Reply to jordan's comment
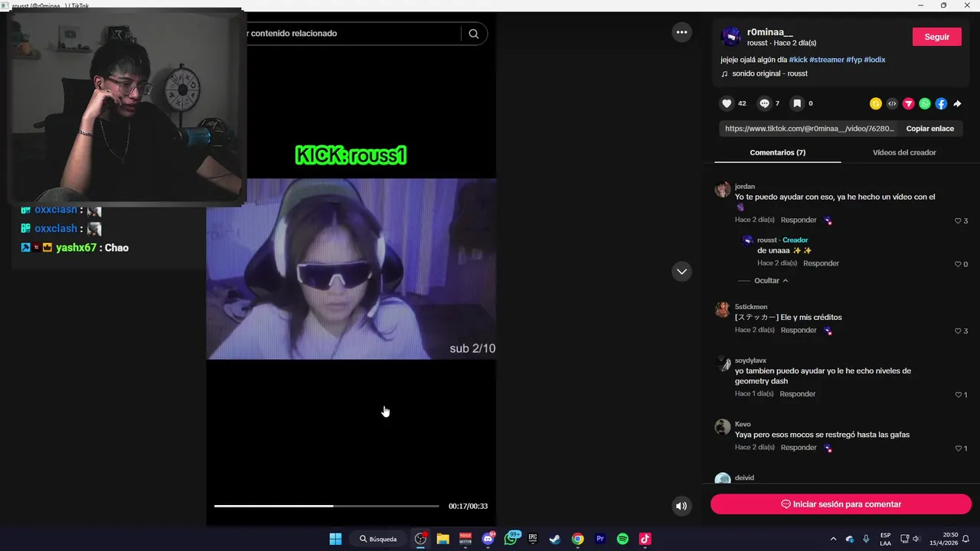Screen dimensions: 980x551 pyautogui.click(x=799, y=220)
